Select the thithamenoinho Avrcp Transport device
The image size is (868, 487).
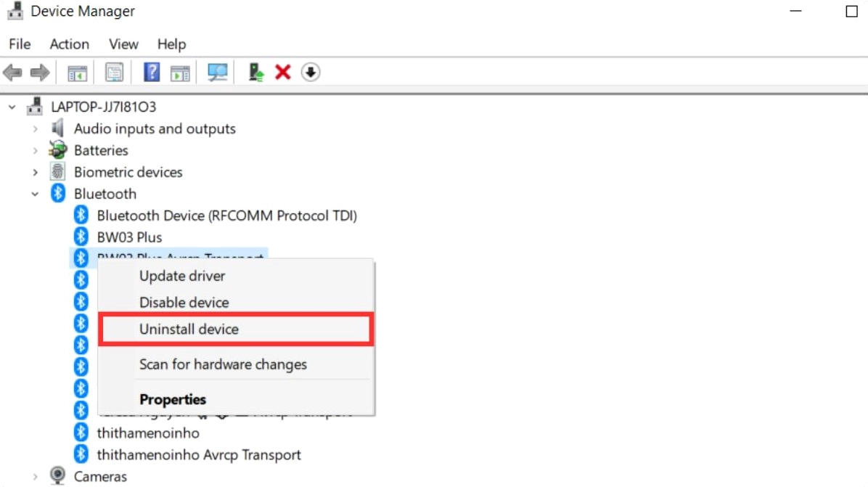(198, 454)
